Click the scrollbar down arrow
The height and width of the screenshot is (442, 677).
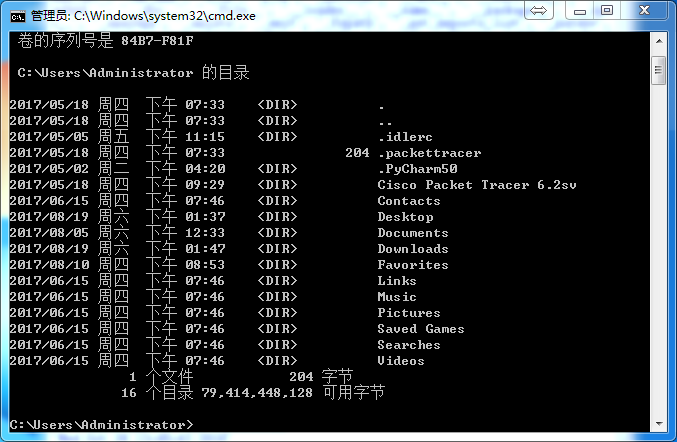pos(659,423)
